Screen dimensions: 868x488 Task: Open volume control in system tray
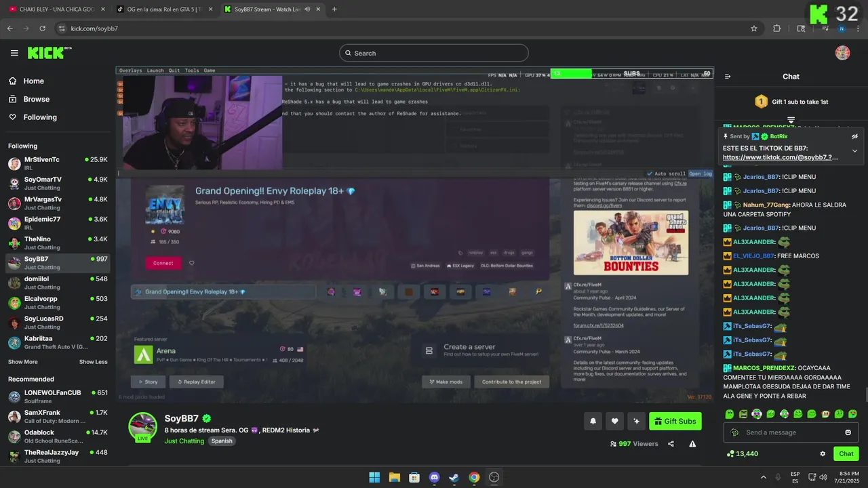[x=823, y=477]
